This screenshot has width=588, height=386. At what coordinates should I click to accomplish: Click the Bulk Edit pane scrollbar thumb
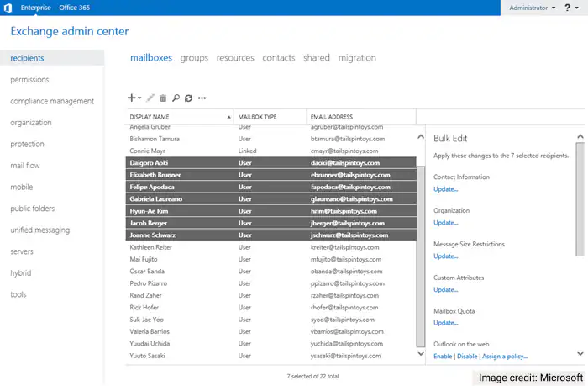(580, 199)
